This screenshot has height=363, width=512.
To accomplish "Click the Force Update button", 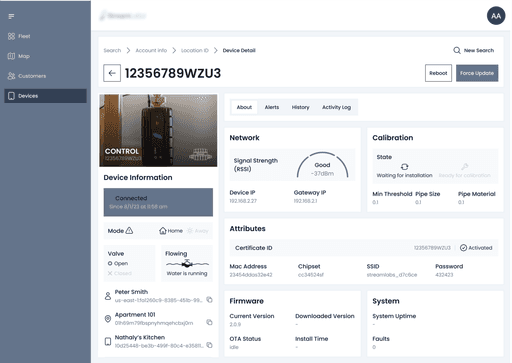I will point(477,73).
